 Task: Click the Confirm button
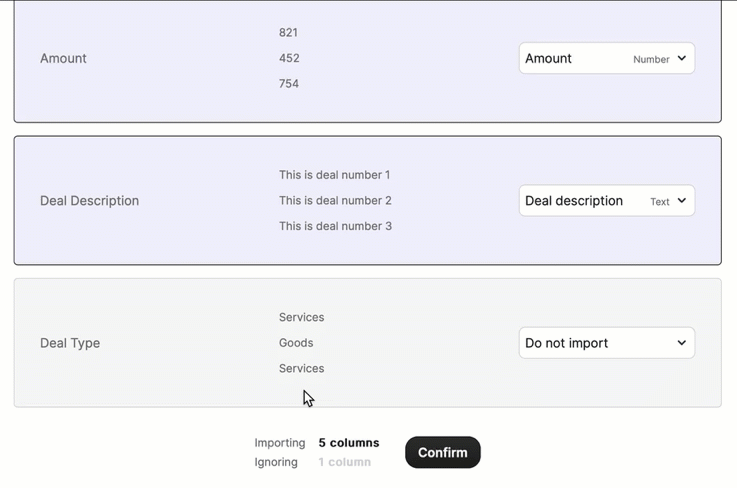pos(442,452)
